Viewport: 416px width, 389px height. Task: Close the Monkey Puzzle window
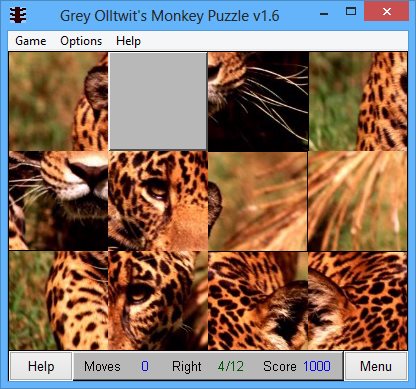386,12
